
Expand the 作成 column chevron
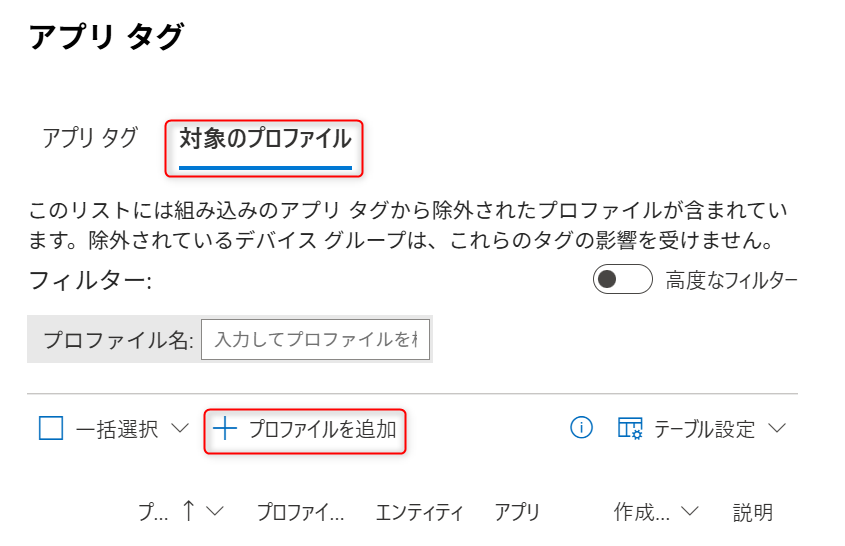689,511
